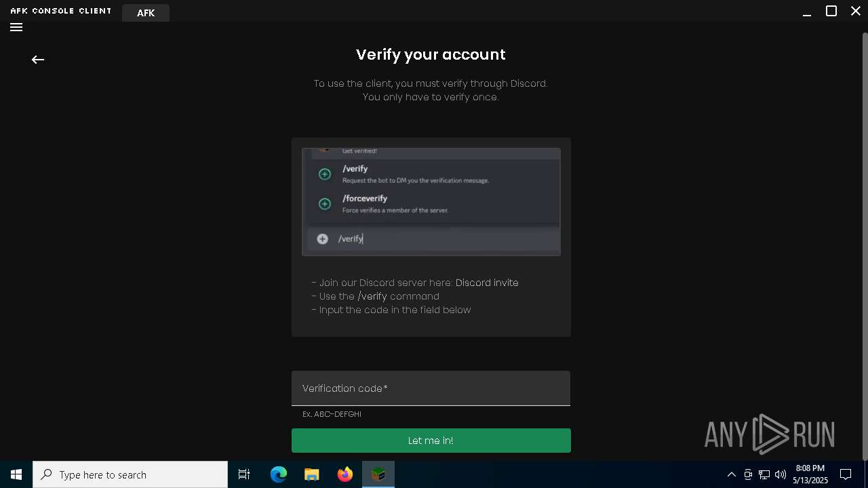Open the Windows Start menu
Screen dimensions: 868x488
pos(16,474)
